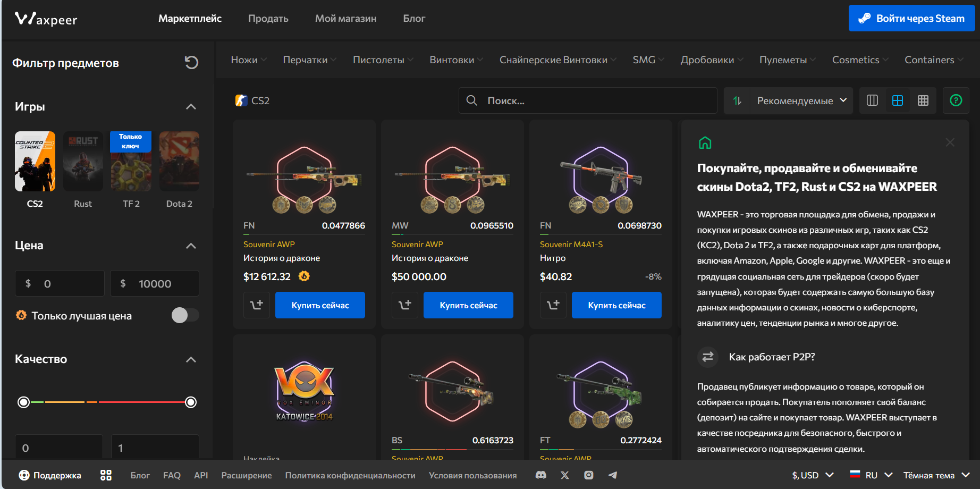Focus the Поиск search field

click(x=588, y=100)
